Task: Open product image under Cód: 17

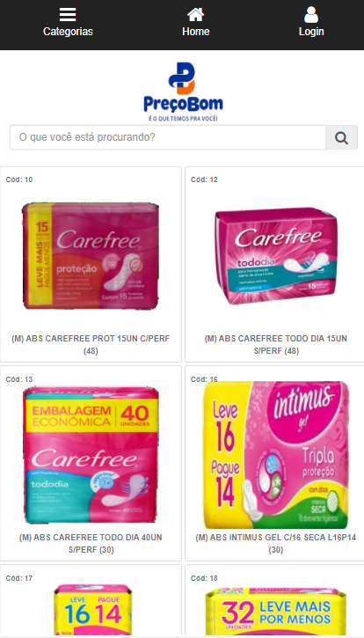Action: click(x=93, y=611)
